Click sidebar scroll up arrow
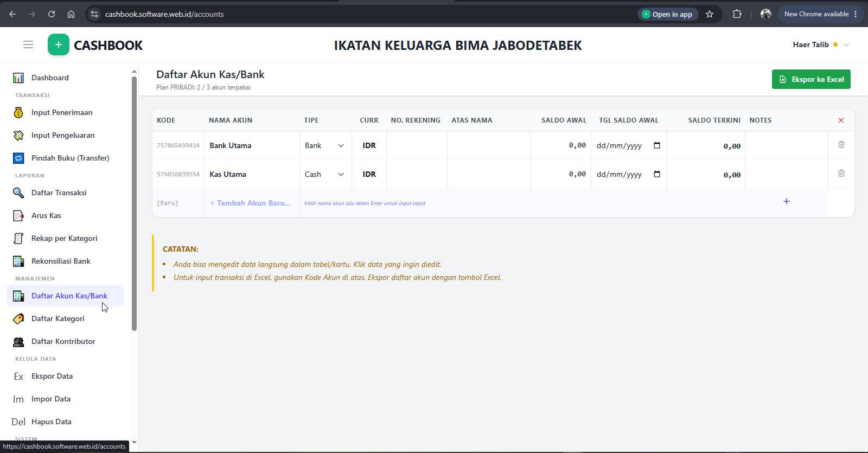This screenshot has width=868, height=453. (x=134, y=72)
